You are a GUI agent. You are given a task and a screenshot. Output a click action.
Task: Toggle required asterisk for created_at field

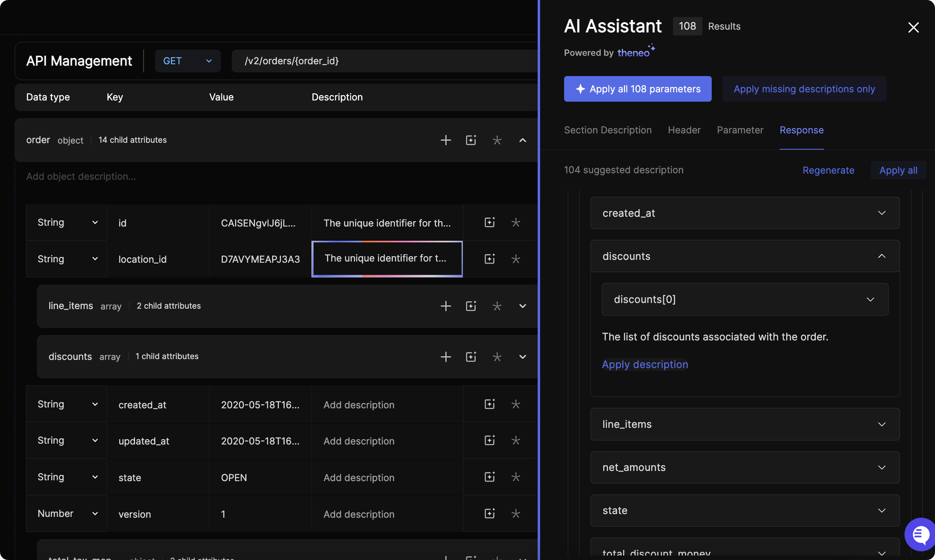pos(516,404)
